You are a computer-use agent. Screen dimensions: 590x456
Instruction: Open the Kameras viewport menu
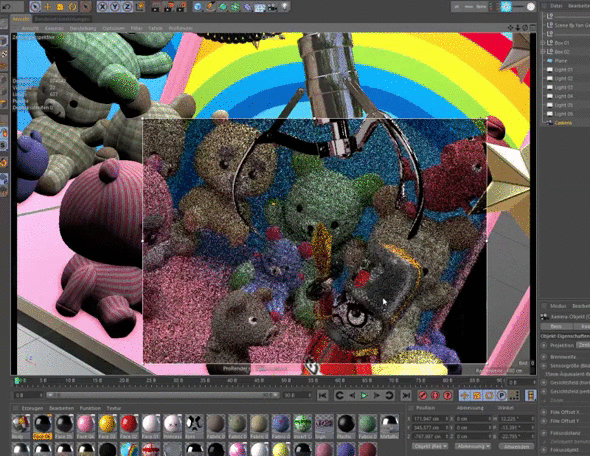tap(54, 28)
